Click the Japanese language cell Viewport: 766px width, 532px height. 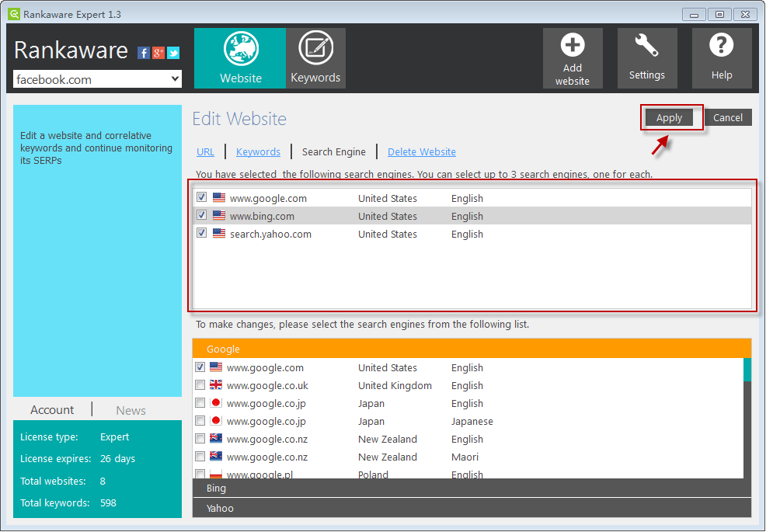pos(472,421)
